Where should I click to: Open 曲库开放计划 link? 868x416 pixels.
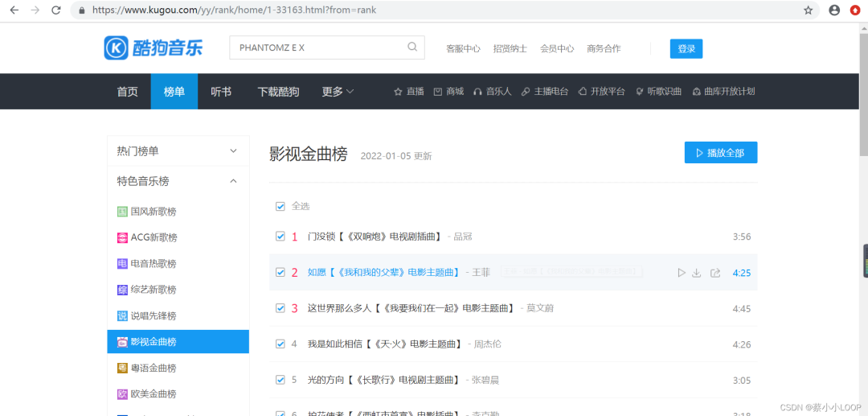723,92
